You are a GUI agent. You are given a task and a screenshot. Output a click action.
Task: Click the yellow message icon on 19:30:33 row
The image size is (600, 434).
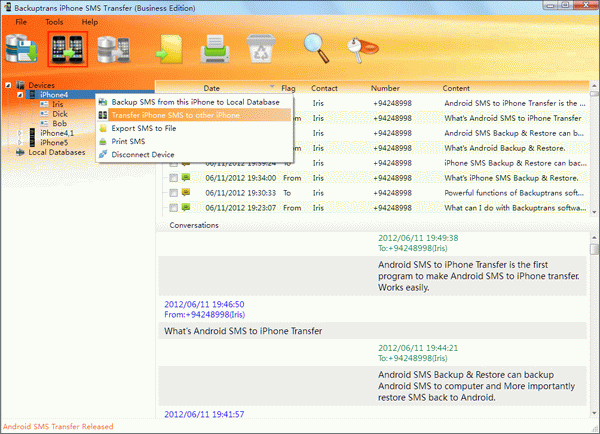tap(186, 192)
